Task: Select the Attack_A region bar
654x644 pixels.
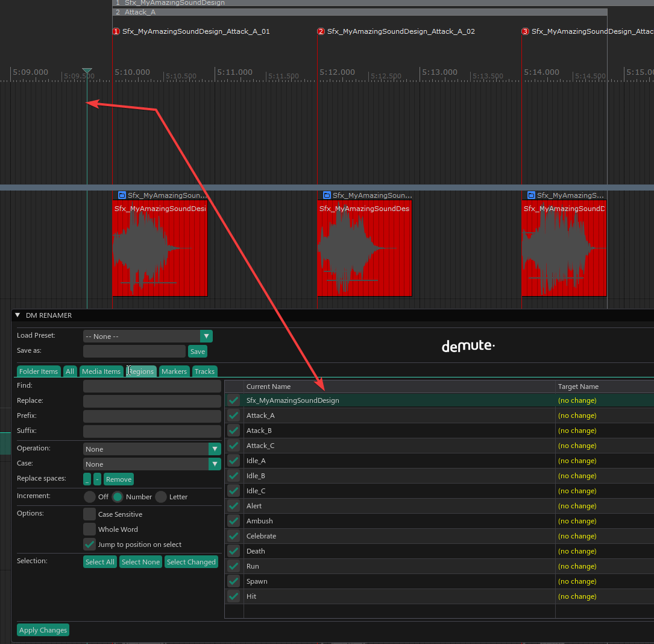Action: point(359,12)
